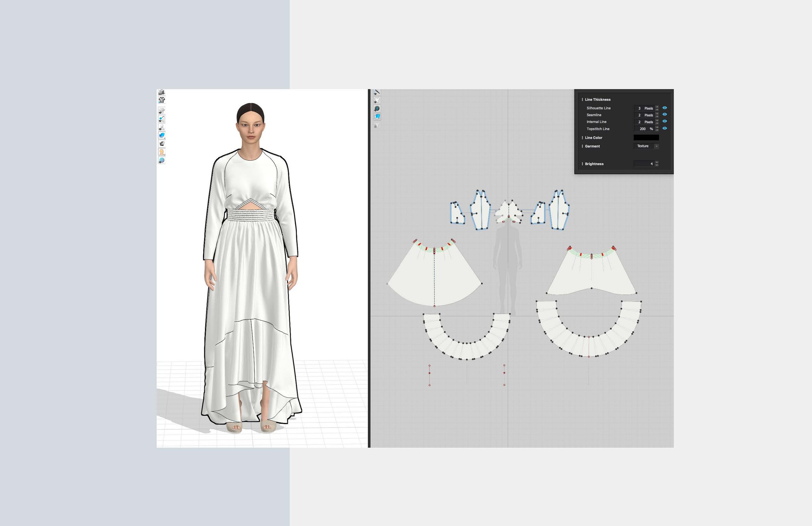Click the 3D environment cube icon

(162, 92)
